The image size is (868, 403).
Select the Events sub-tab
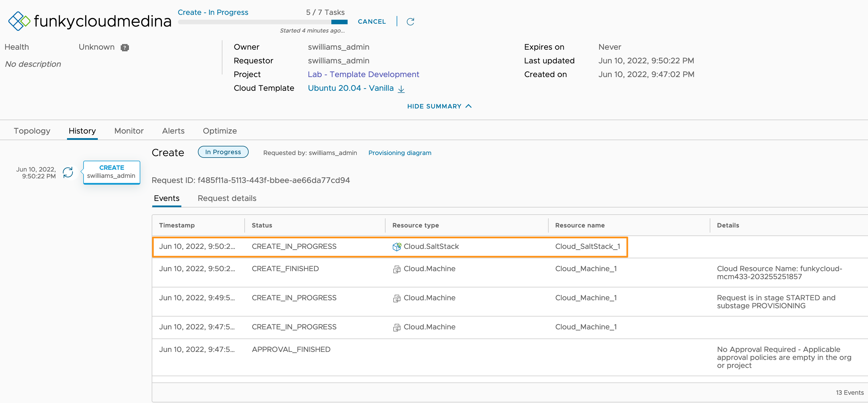[x=167, y=198]
